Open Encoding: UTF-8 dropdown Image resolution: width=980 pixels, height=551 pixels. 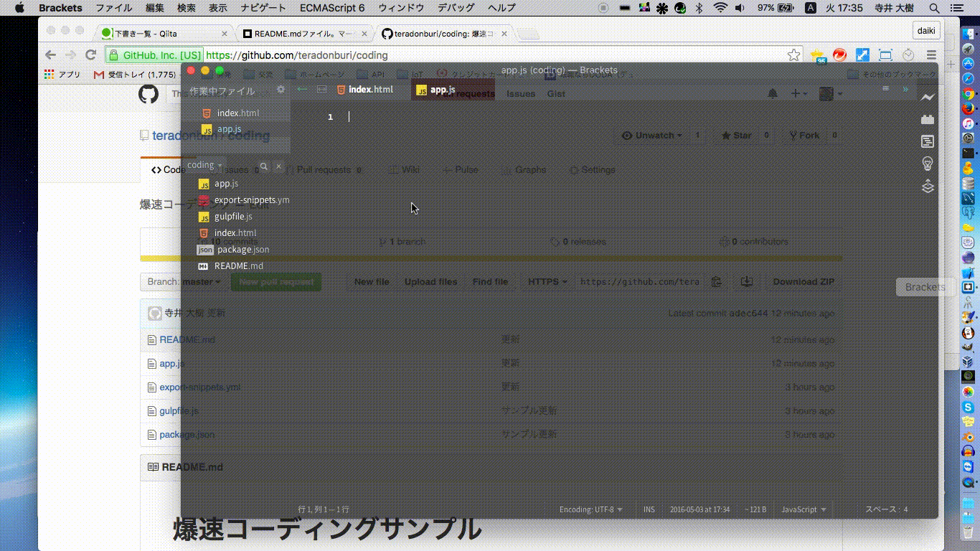click(591, 509)
